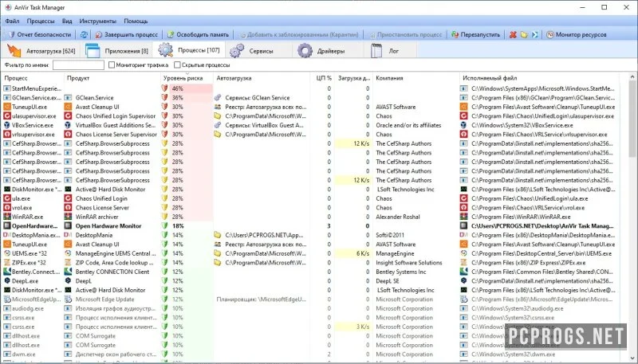Click DeepL.exe process icon

tap(7, 281)
